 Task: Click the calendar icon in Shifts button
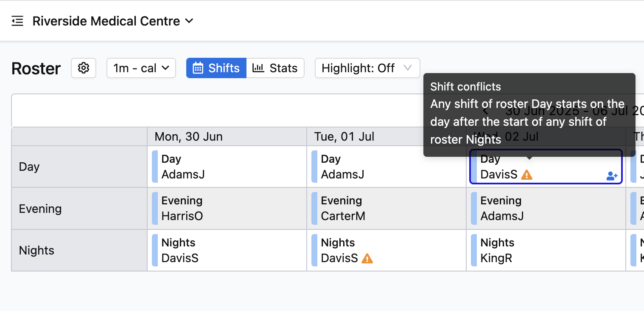(198, 68)
